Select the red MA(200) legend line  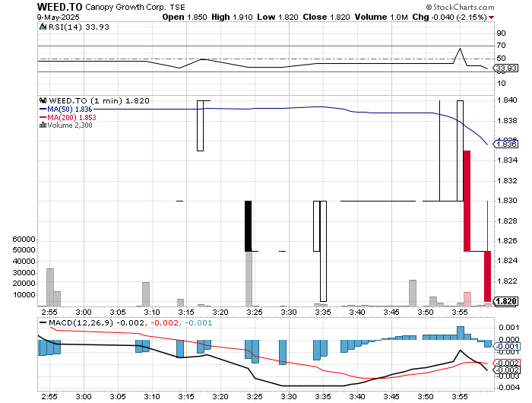[x=42, y=117]
